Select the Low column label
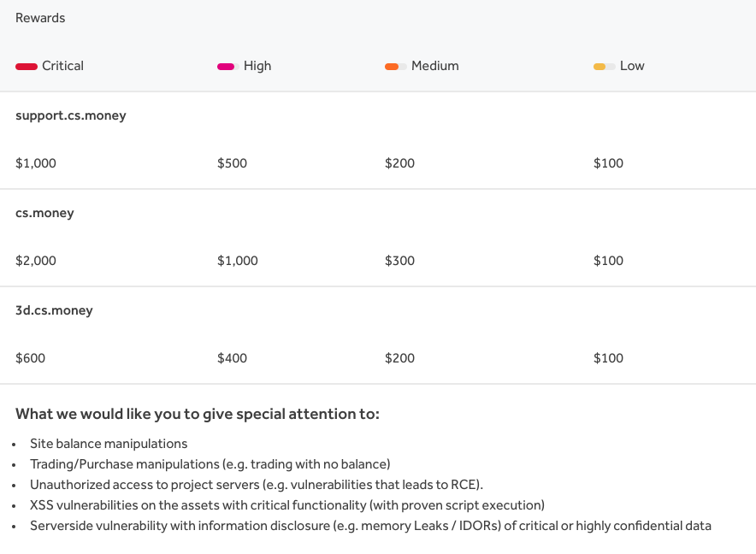This screenshot has width=756, height=554. coord(632,66)
